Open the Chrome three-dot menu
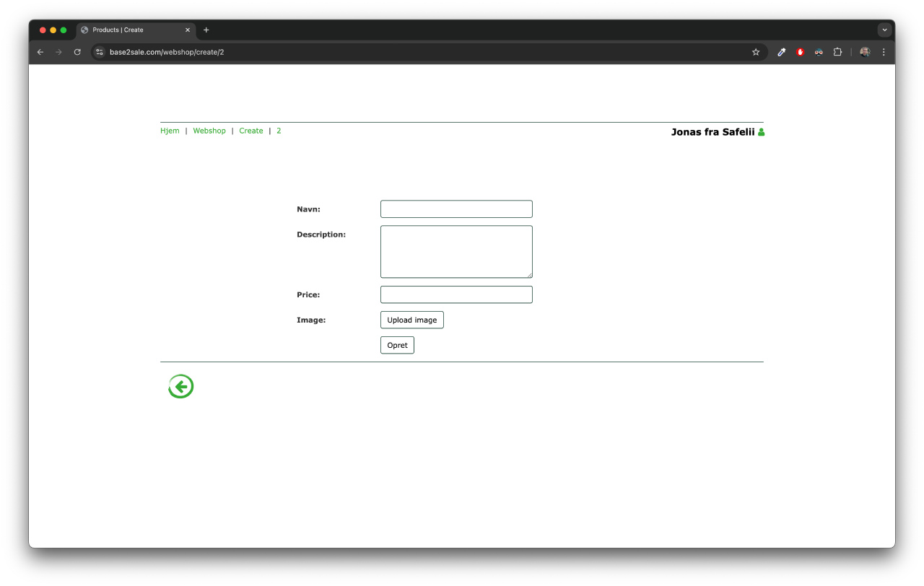The image size is (924, 586). [884, 52]
